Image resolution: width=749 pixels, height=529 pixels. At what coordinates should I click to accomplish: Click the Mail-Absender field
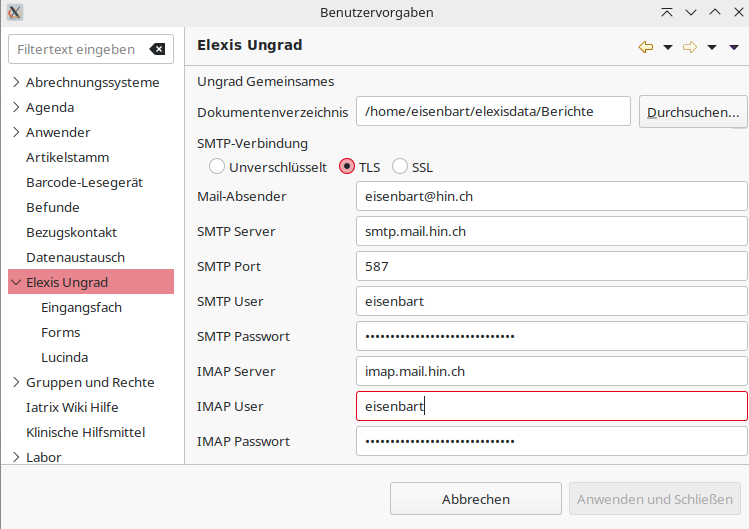552,196
